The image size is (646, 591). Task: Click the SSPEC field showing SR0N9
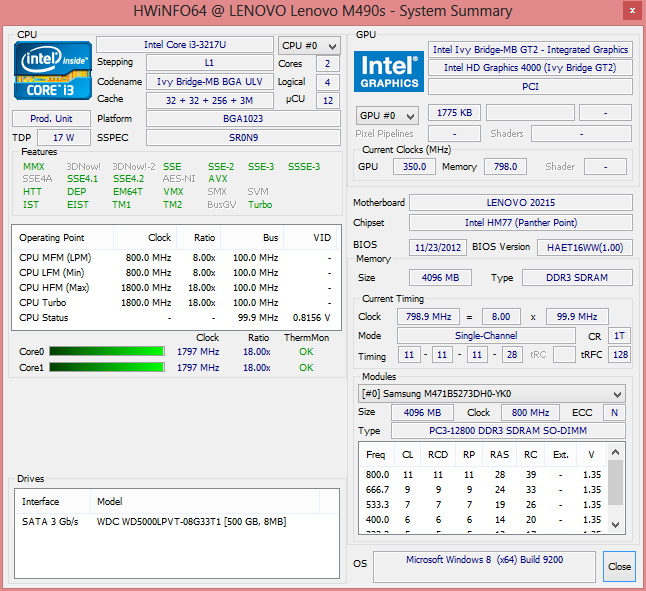pos(242,137)
